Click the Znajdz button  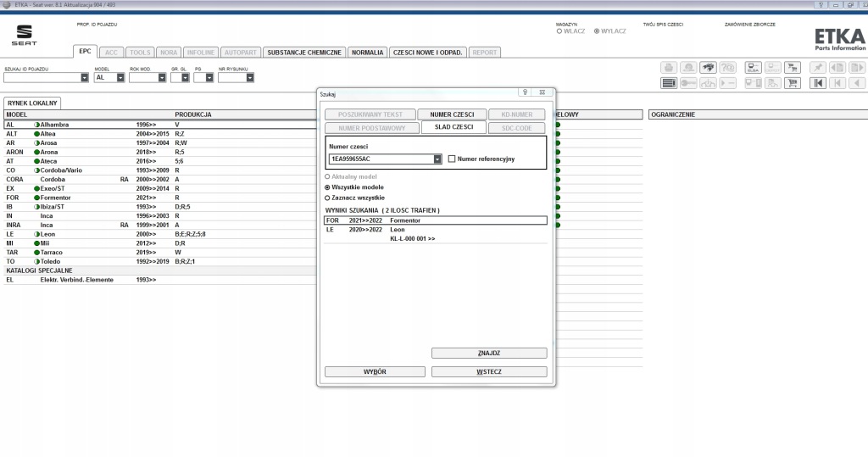tap(489, 354)
